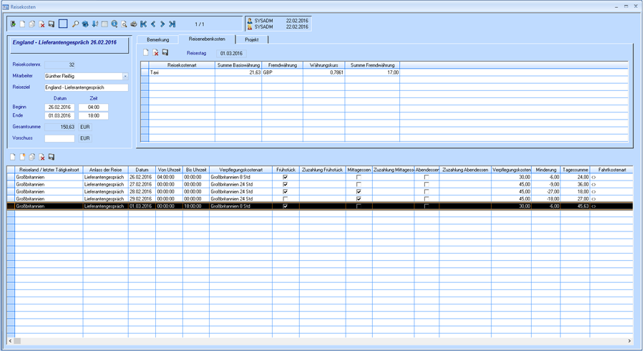Select the Reisenebenkosten tab

point(207,39)
